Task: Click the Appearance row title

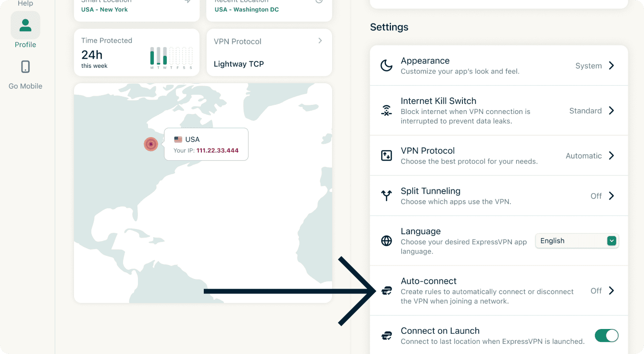Action: click(x=425, y=61)
